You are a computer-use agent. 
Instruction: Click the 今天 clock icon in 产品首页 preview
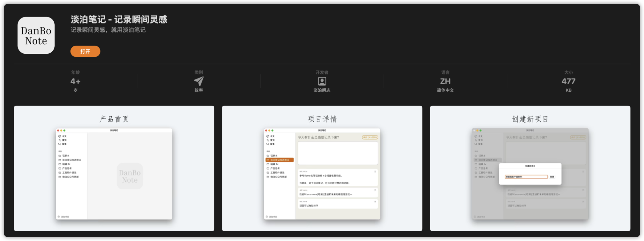(x=60, y=136)
